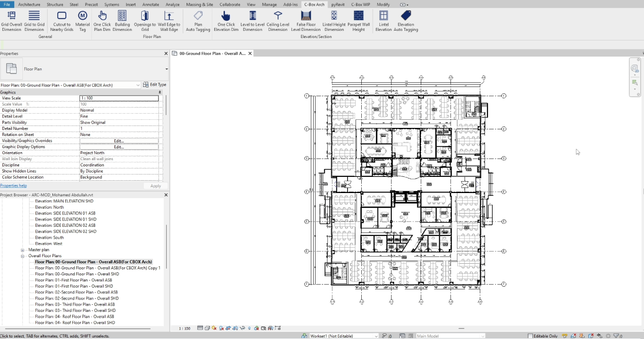Choose the Ceiling Level Dimension tool
644x339 pixels.
pos(277,21)
